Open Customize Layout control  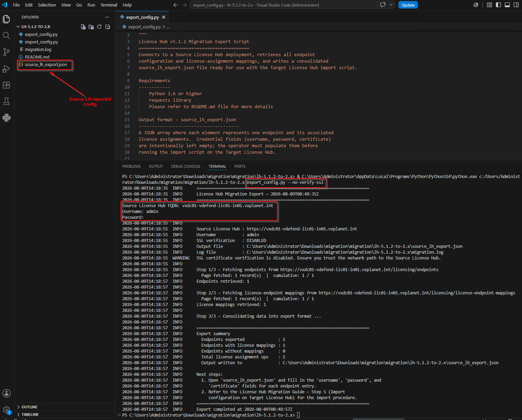pos(489,5)
